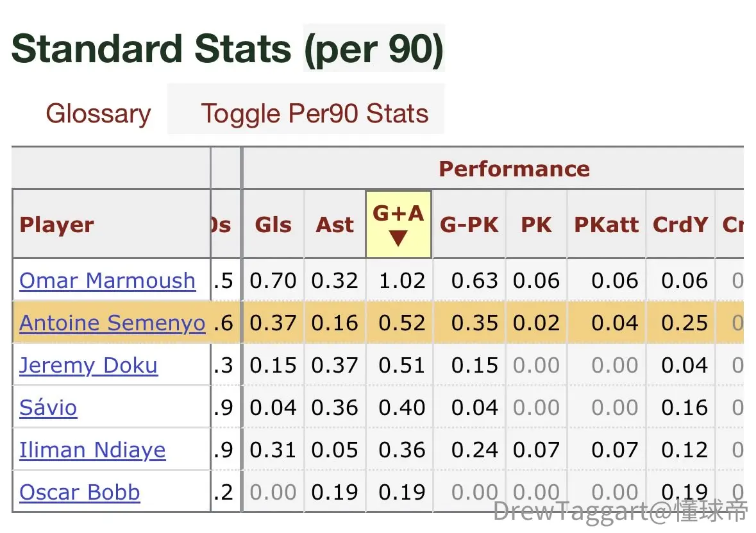This screenshot has height=533, width=756.
Task: Open Omar Marmoush player page
Action: pos(108,281)
